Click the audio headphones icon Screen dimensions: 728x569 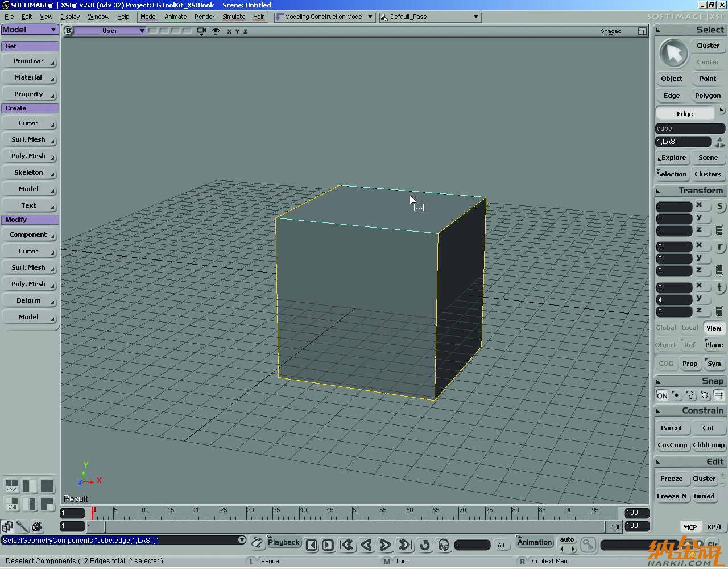pyautogui.click(x=444, y=545)
